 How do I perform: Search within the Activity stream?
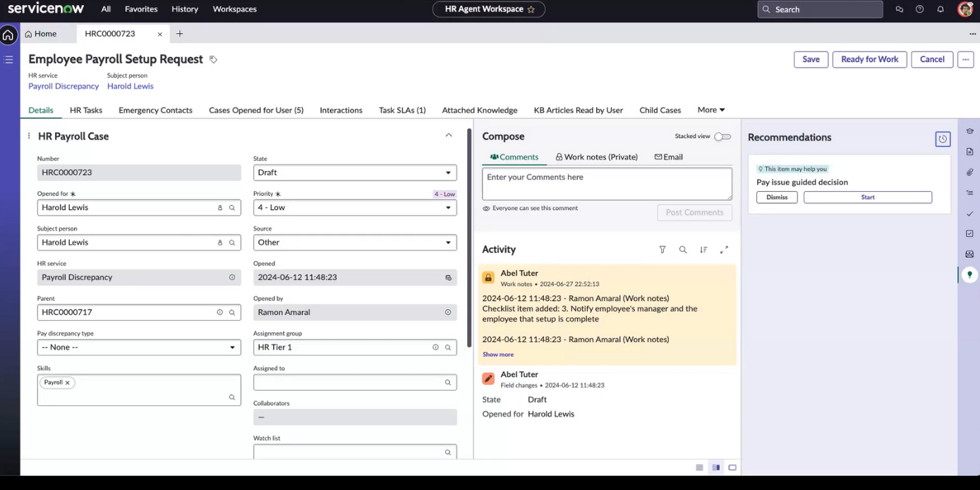click(682, 250)
